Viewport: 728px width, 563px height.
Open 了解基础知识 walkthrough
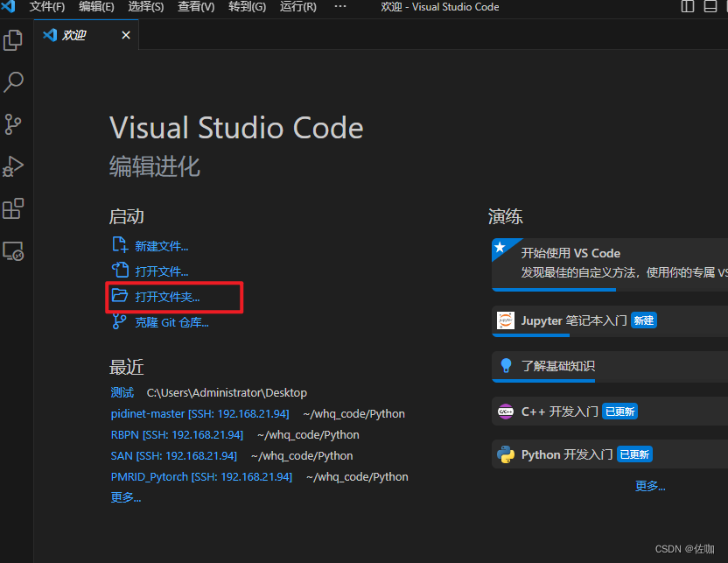610,367
